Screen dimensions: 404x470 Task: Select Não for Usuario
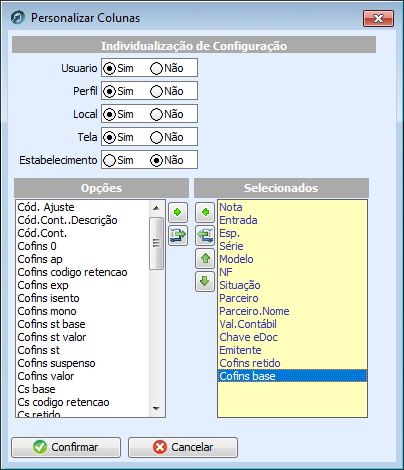(x=156, y=69)
